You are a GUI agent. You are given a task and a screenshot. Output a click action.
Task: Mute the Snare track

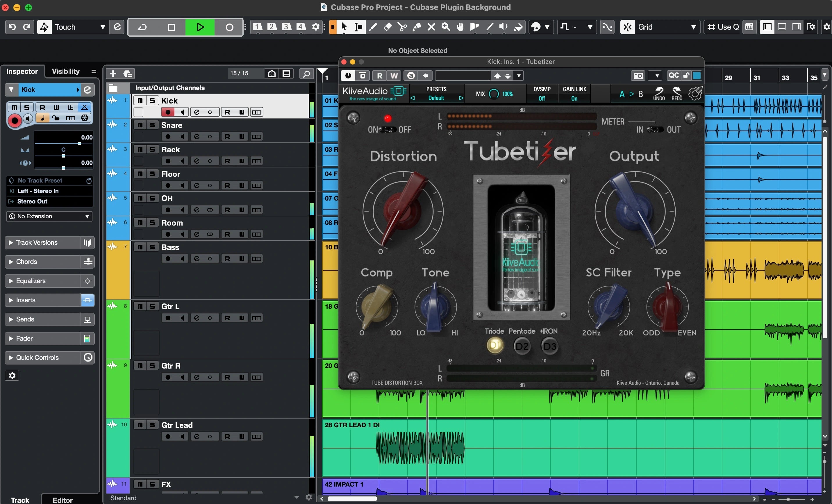click(140, 125)
